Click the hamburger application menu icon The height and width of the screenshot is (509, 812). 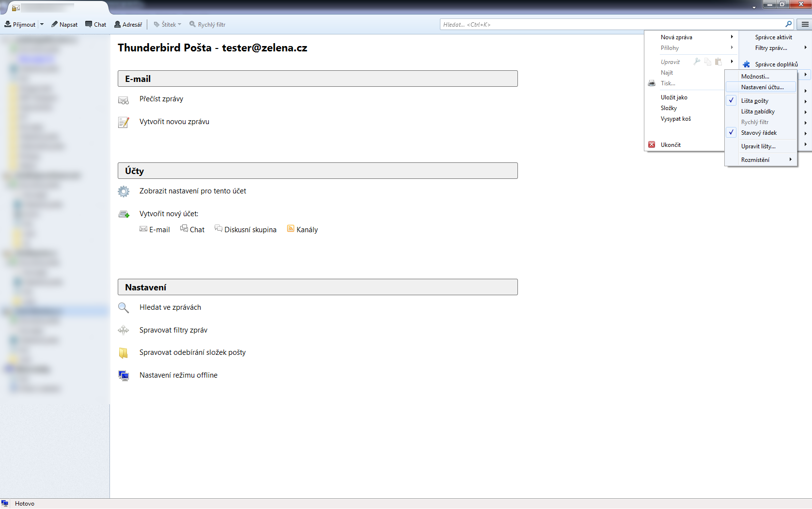pyautogui.click(x=805, y=24)
